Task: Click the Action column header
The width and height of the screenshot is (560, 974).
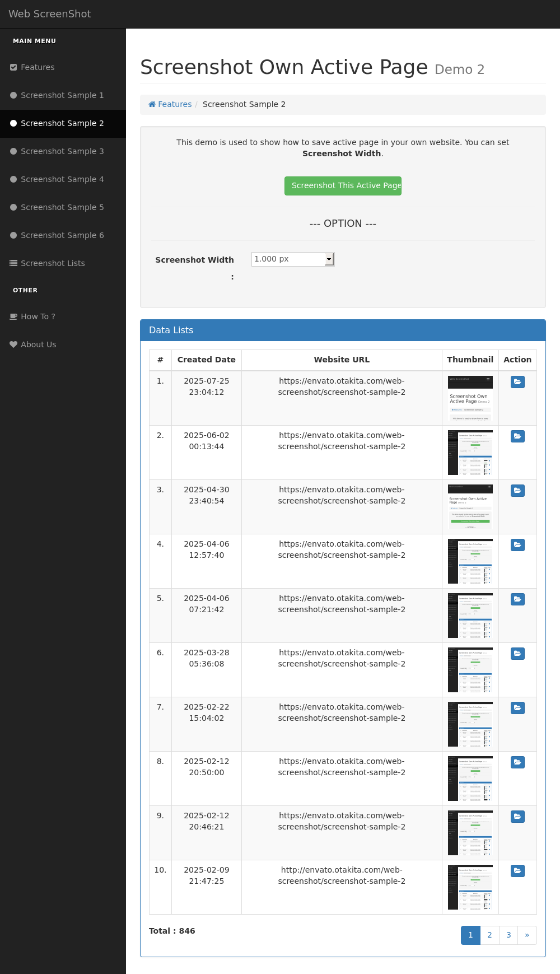Action: click(517, 360)
